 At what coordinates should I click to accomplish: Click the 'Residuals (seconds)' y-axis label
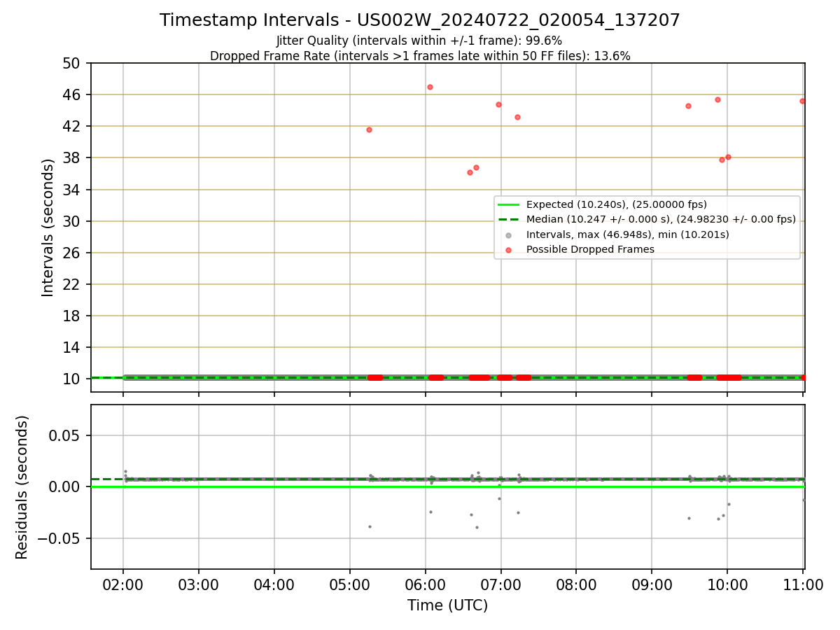(x=22, y=487)
